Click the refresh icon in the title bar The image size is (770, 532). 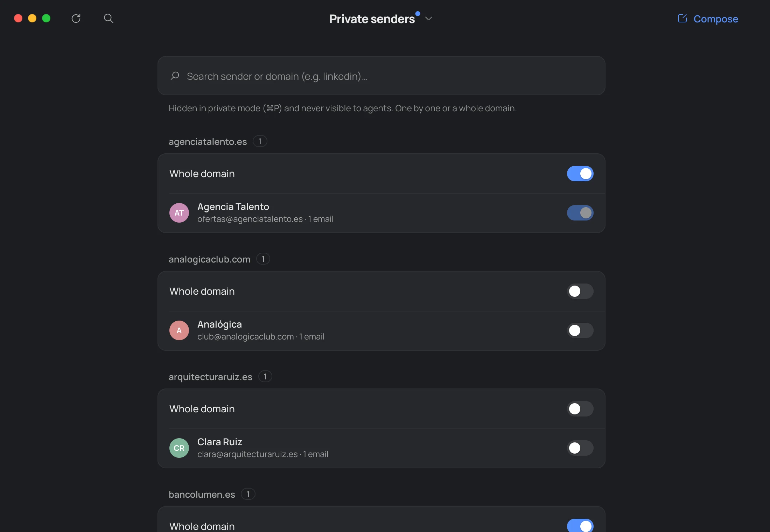coord(76,19)
